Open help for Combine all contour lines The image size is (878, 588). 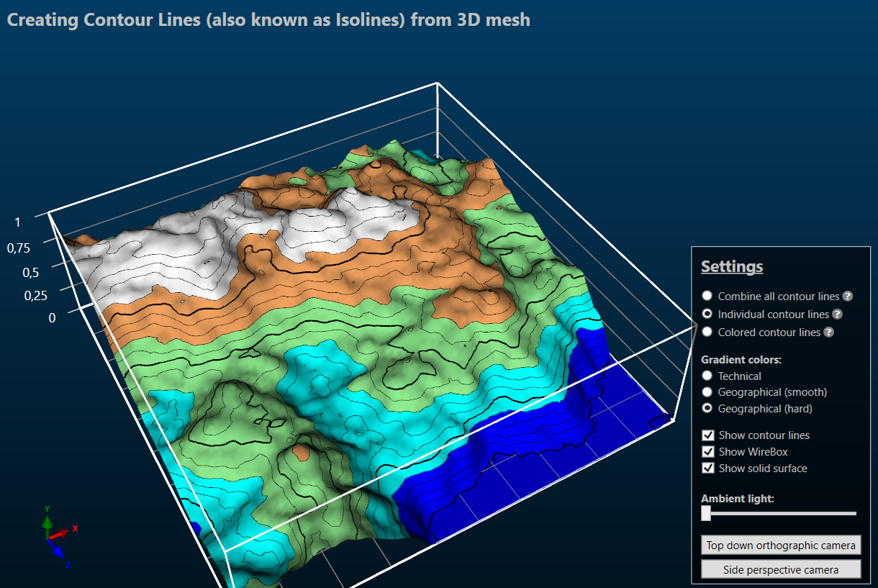point(848,296)
